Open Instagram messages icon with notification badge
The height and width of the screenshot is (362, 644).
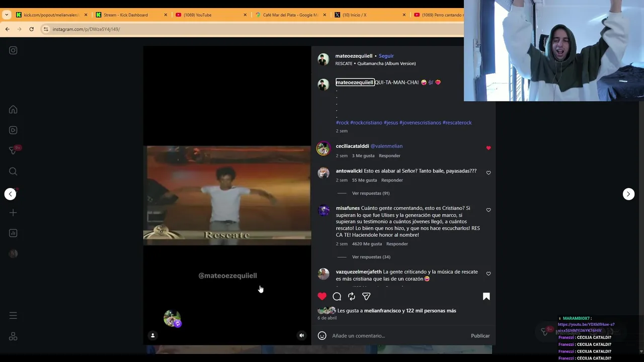[x=14, y=150]
